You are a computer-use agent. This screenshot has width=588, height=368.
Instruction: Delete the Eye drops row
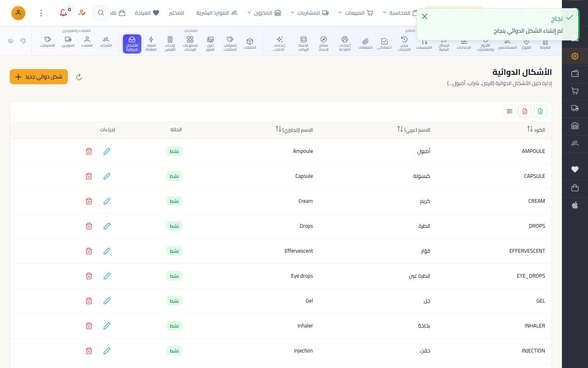(89, 276)
